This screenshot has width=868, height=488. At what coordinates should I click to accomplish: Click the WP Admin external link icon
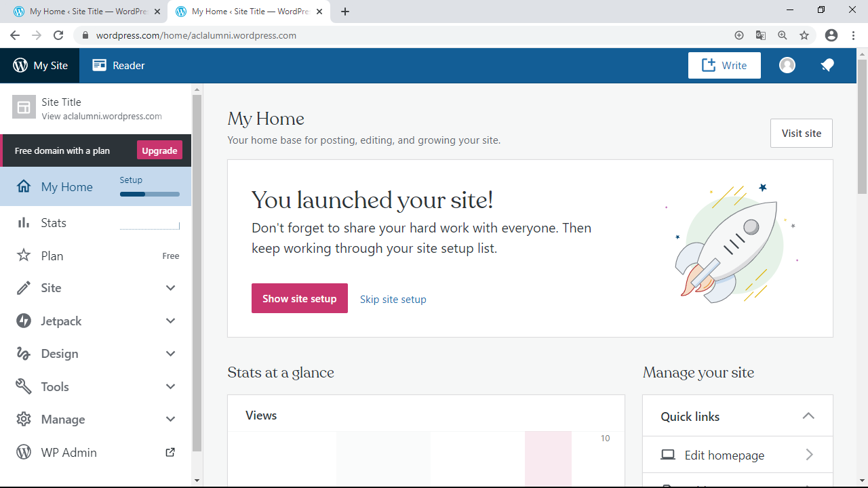(170, 452)
